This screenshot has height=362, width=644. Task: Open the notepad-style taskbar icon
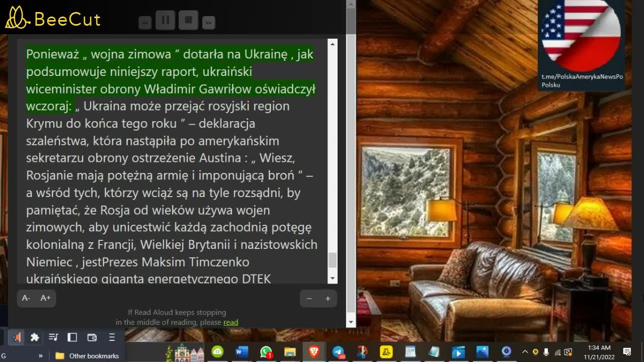[x=434, y=352]
